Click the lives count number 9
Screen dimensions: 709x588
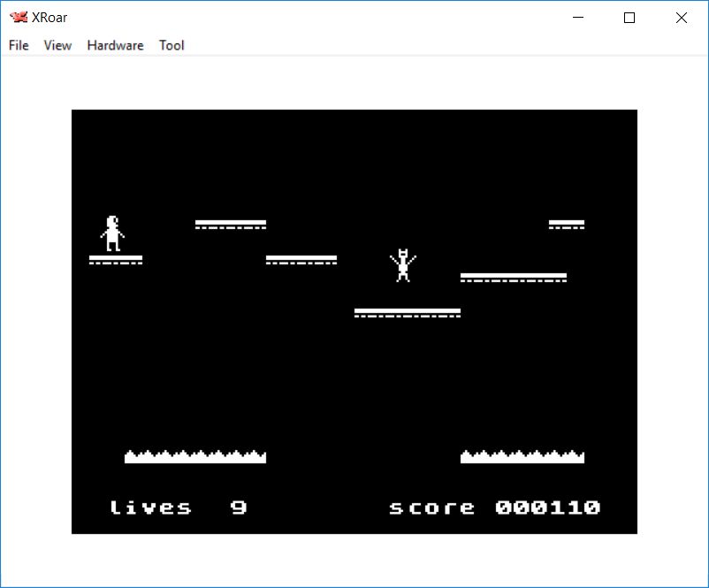point(239,508)
